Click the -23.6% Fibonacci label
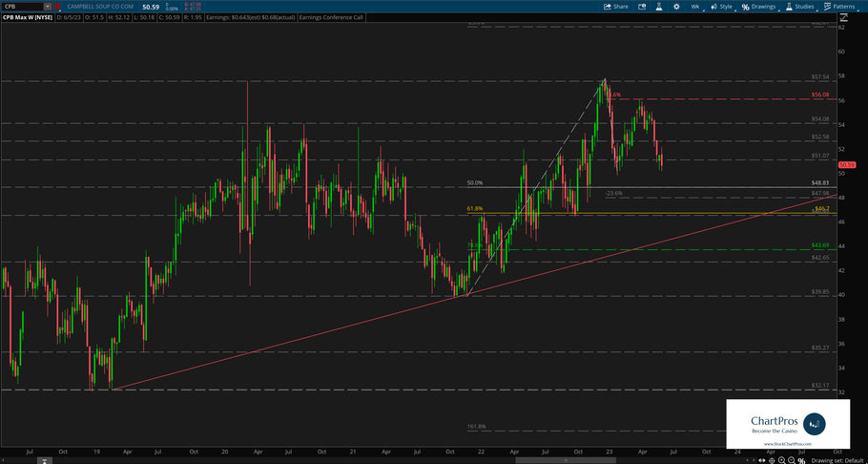 (614, 193)
